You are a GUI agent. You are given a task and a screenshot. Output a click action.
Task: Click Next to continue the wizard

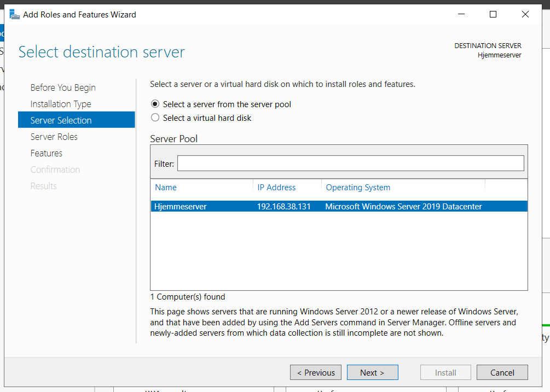(x=372, y=372)
